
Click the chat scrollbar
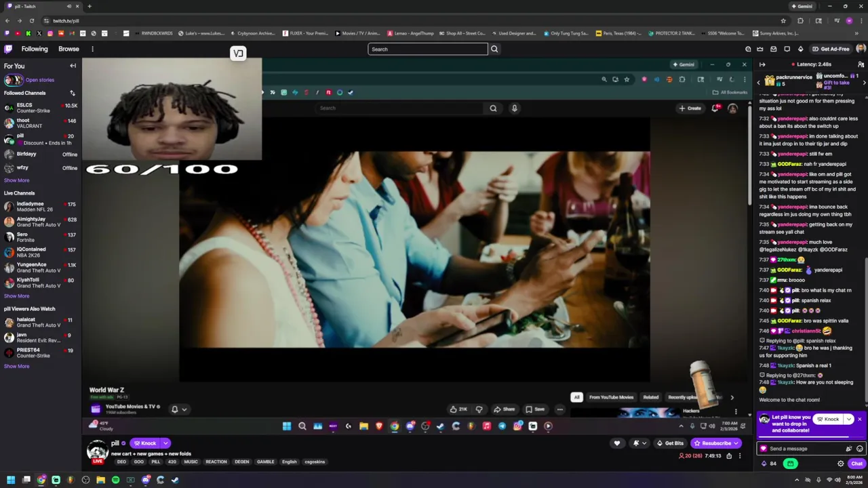866,332
